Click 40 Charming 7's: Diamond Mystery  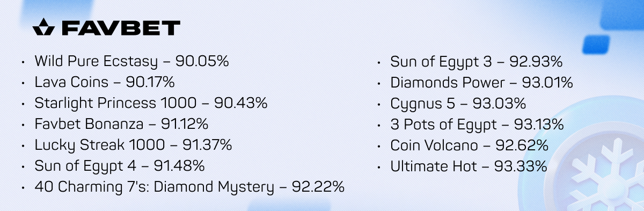coord(189,187)
